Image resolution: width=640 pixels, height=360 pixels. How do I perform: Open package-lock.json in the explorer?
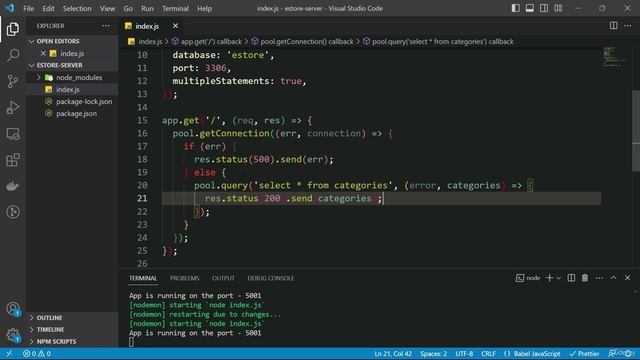84,102
